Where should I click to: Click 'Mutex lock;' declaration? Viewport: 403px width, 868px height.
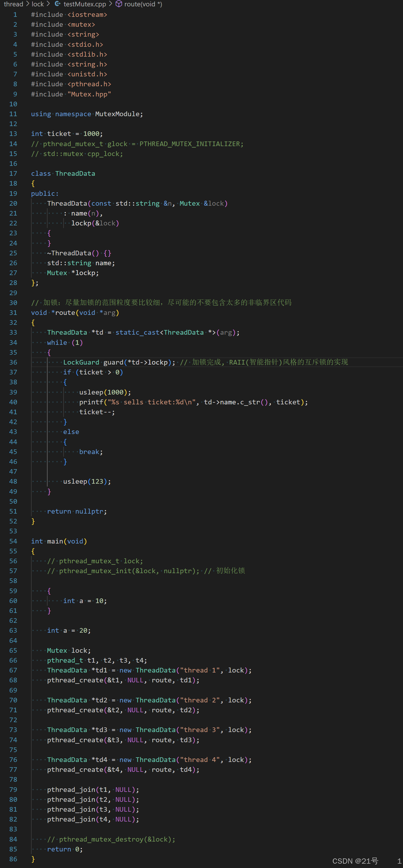[x=69, y=650]
